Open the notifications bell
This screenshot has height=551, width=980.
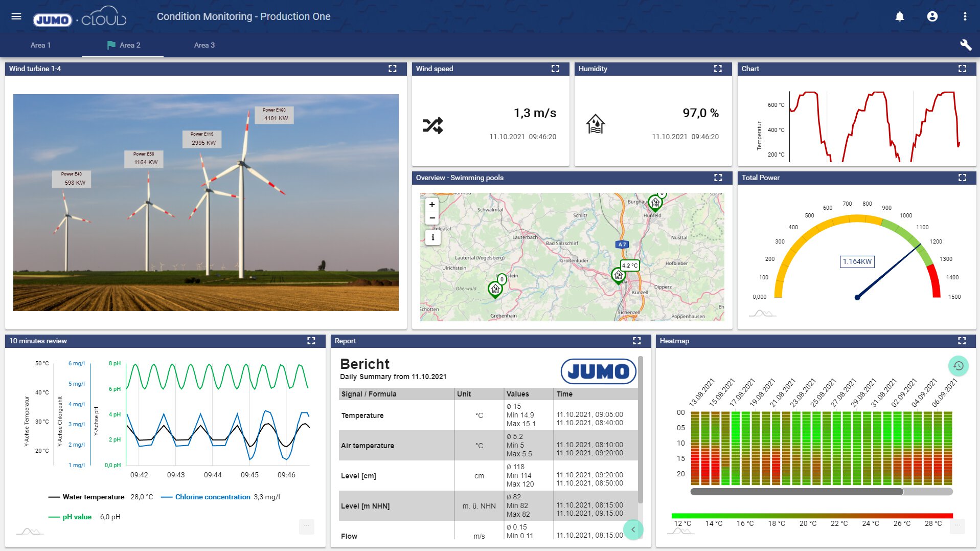[x=899, y=16]
